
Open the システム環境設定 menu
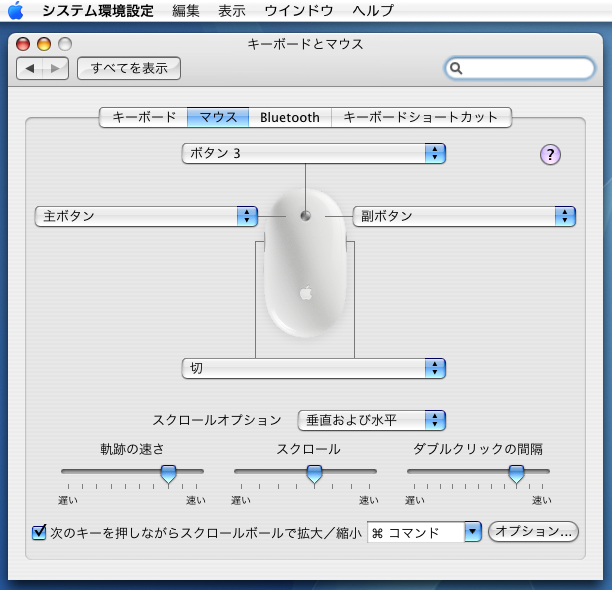[98, 11]
